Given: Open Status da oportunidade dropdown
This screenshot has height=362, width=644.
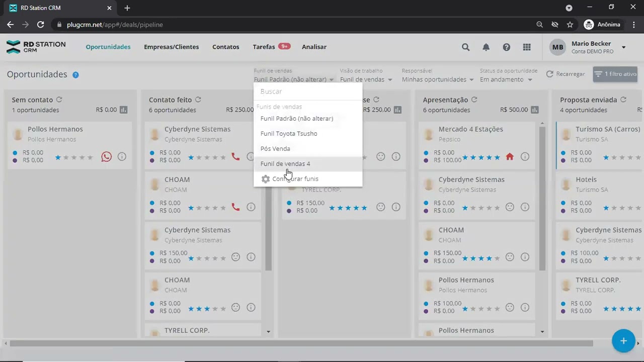Looking at the screenshot, I should click(x=506, y=79).
